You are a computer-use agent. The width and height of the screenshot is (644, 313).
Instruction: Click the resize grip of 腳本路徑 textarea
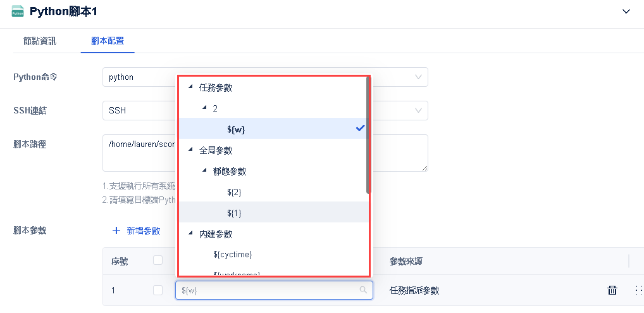425,168
